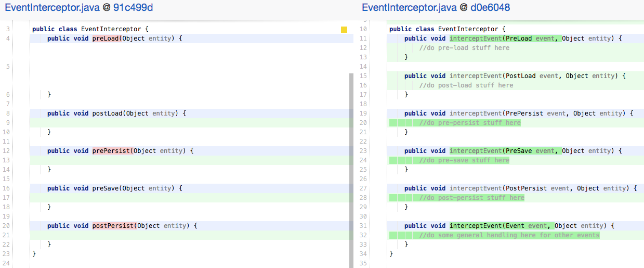The image size is (644, 268).
Task: Select line number 11 in the right gutter
Action: pos(363,39)
